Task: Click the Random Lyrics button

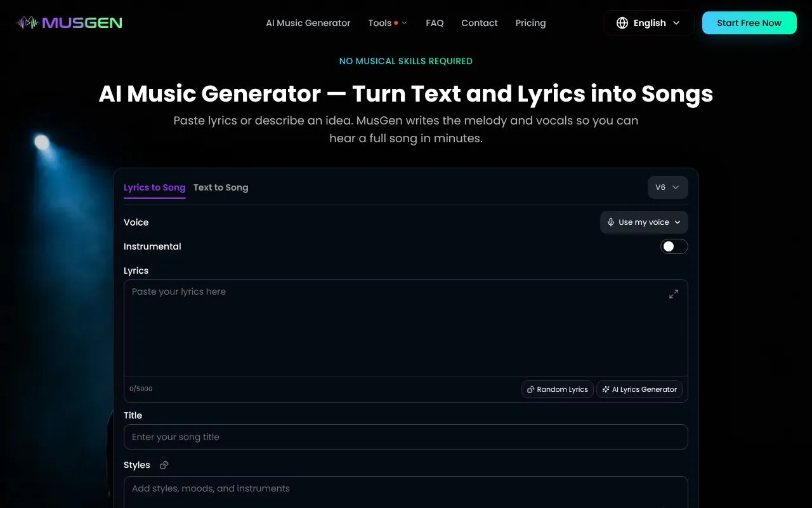Action: 558,389
